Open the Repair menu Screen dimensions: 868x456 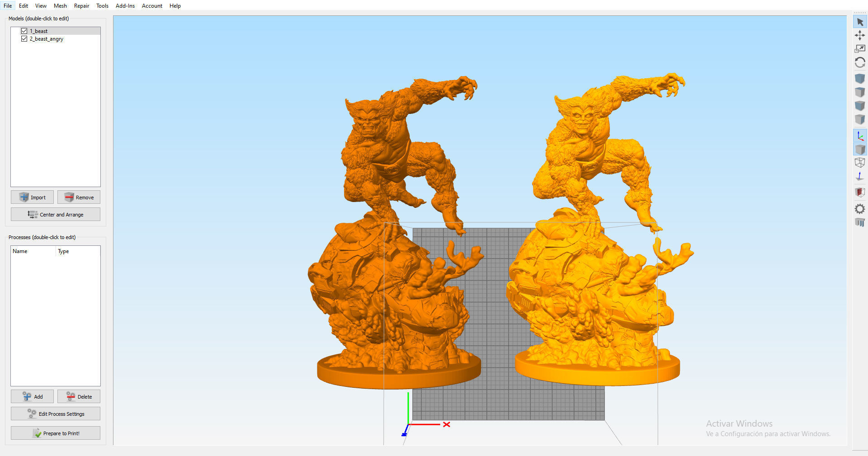81,6
